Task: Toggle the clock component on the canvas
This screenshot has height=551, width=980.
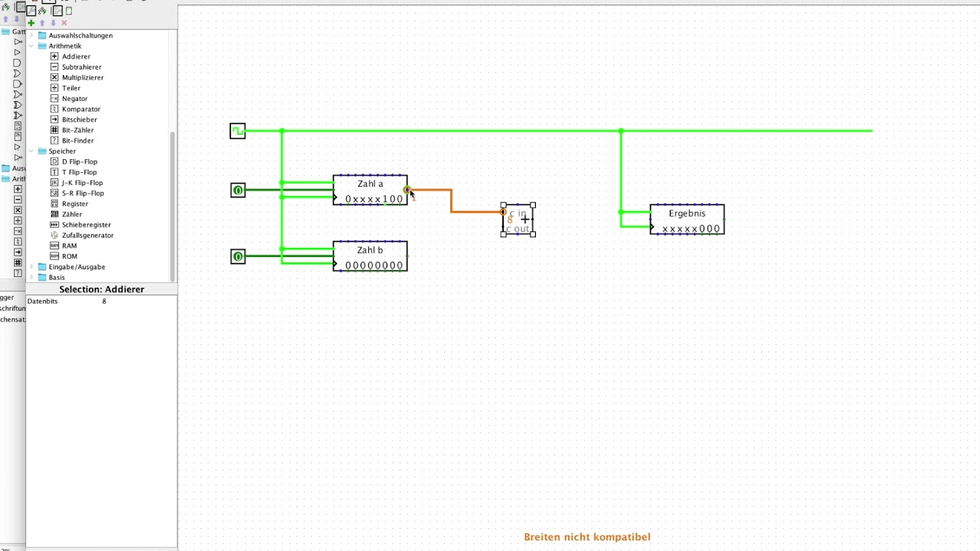Action: coord(237,131)
